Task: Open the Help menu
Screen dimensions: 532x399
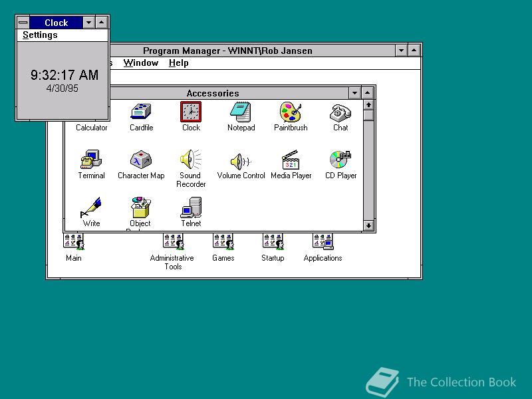Action: tap(178, 63)
